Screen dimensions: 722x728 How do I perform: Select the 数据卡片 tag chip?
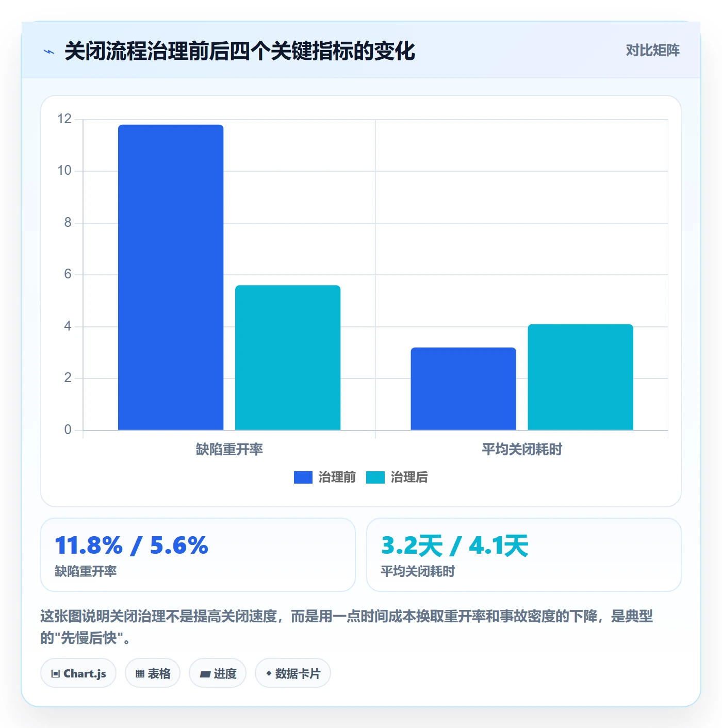(293, 673)
